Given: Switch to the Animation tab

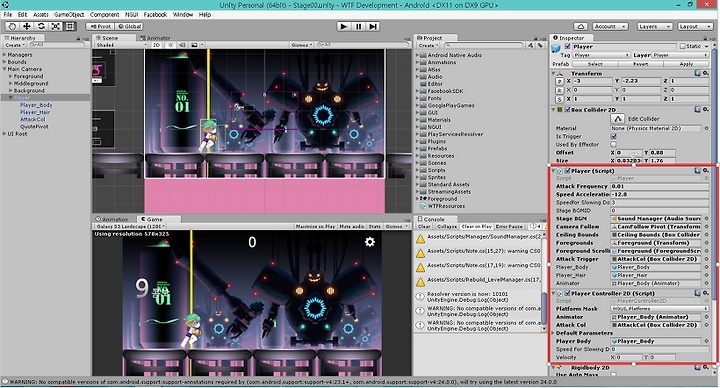Looking at the screenshot, I should [112, 219].
